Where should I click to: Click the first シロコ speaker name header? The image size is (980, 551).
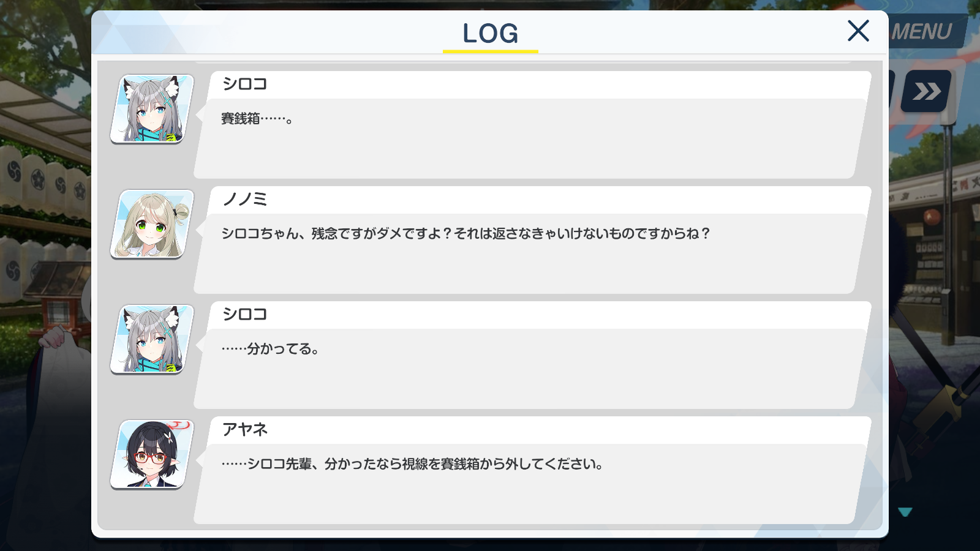[245, 84]
